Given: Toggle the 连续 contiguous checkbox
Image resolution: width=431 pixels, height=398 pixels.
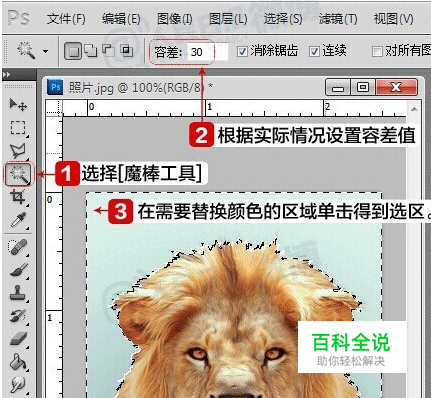Looking at the screenshot, I should pos(314,52).
